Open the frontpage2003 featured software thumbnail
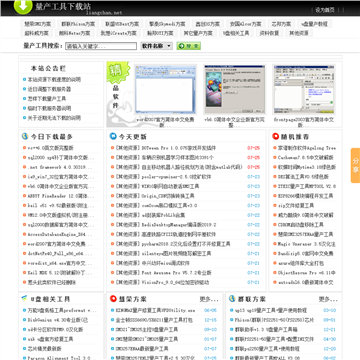Viewport: 360px width, 360px height. click(304, 90)
